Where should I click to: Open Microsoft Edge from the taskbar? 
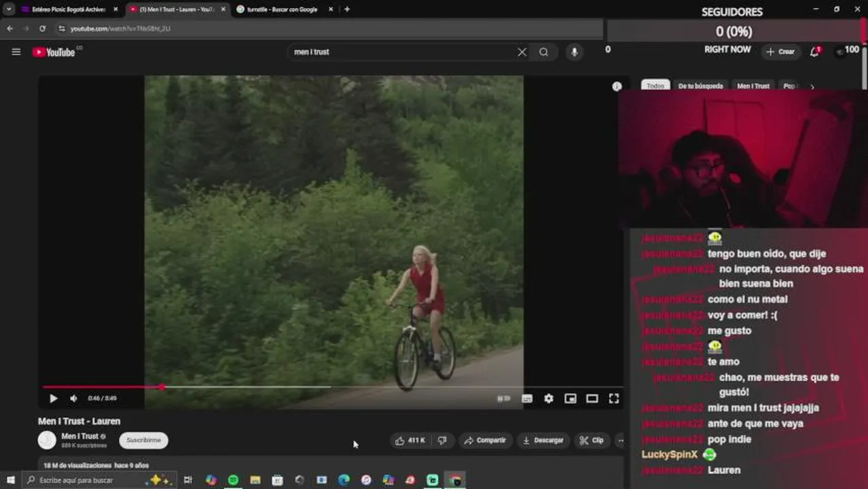pyautogui.click(x=344, y=480)
